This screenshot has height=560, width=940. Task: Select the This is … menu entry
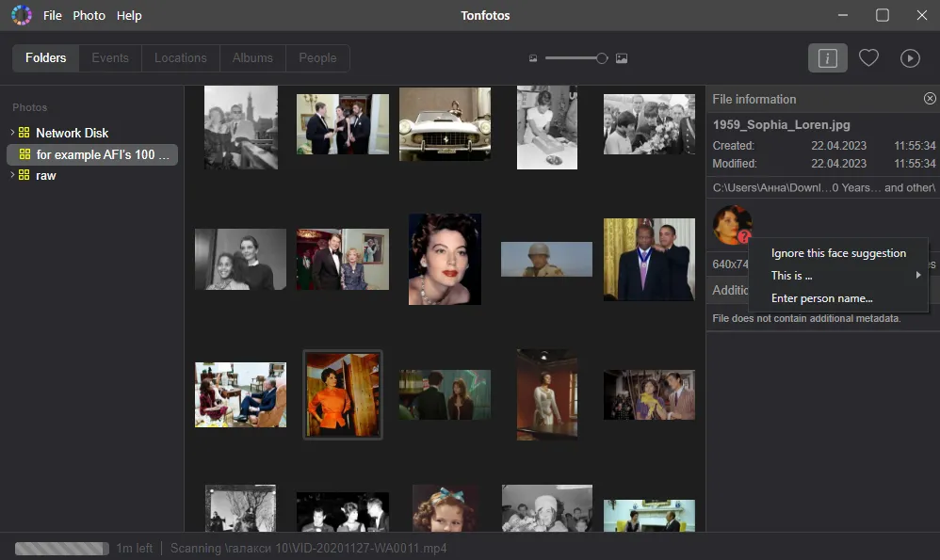[x=838, y=276]
